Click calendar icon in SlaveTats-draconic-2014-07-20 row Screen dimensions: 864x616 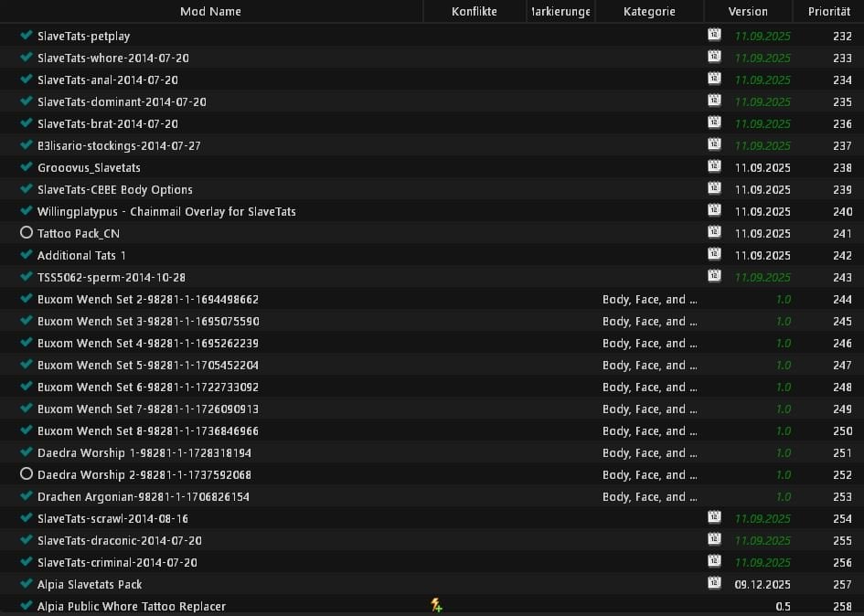[x=714, y=539]
